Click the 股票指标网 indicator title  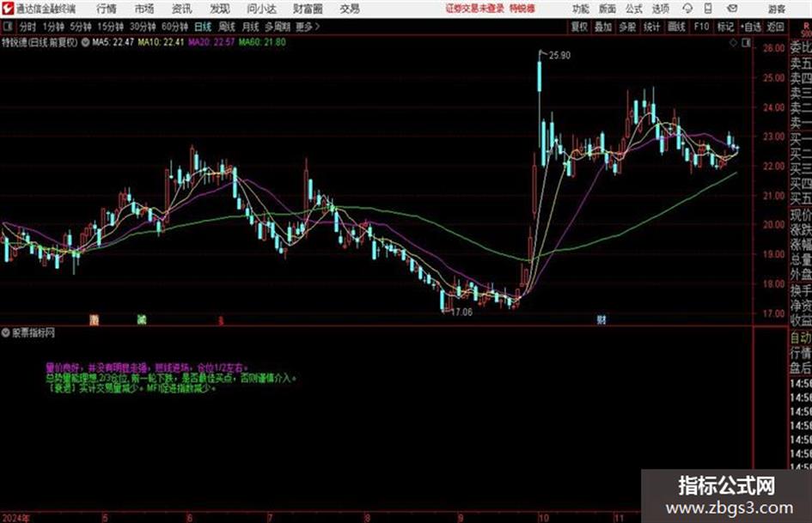coord(34,333)
